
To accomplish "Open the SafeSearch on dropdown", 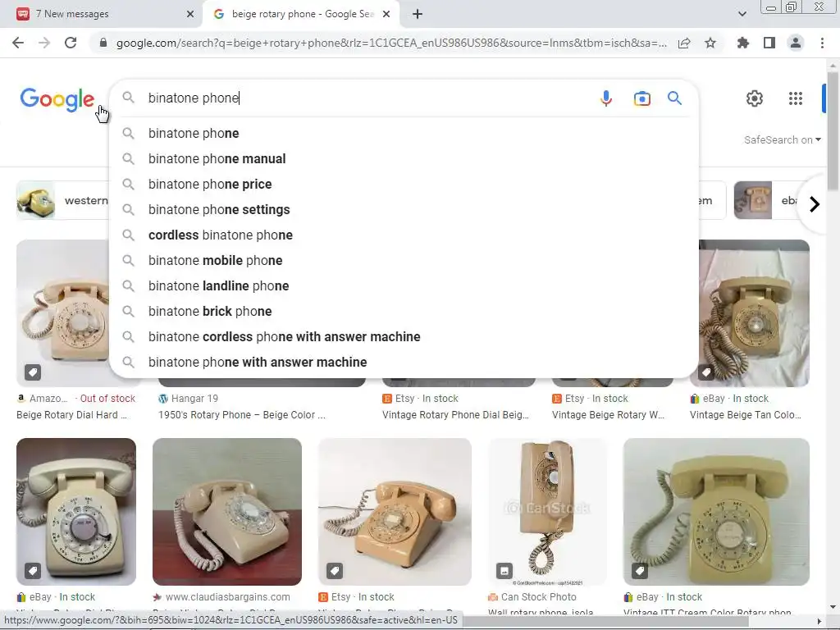I will [782, 139].
